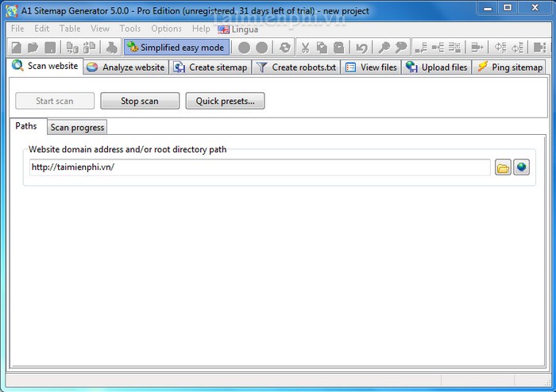Open Quick presets dialog

tap(225, 101)
